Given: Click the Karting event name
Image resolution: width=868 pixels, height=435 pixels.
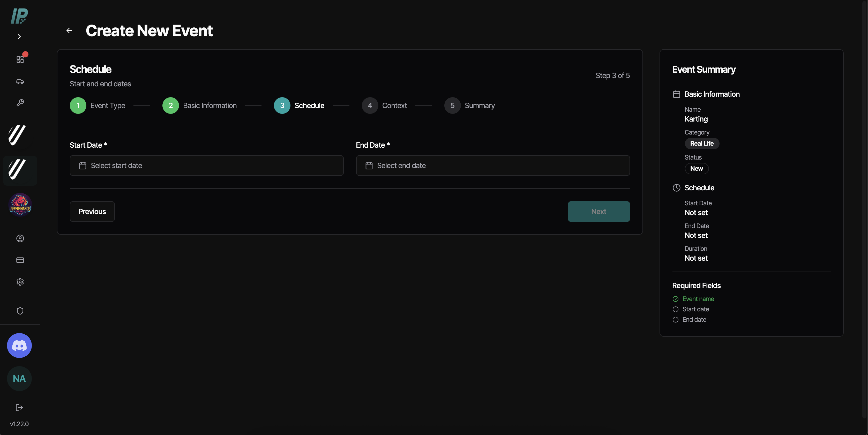Looking at the screenshot, I should click(696, 119).
